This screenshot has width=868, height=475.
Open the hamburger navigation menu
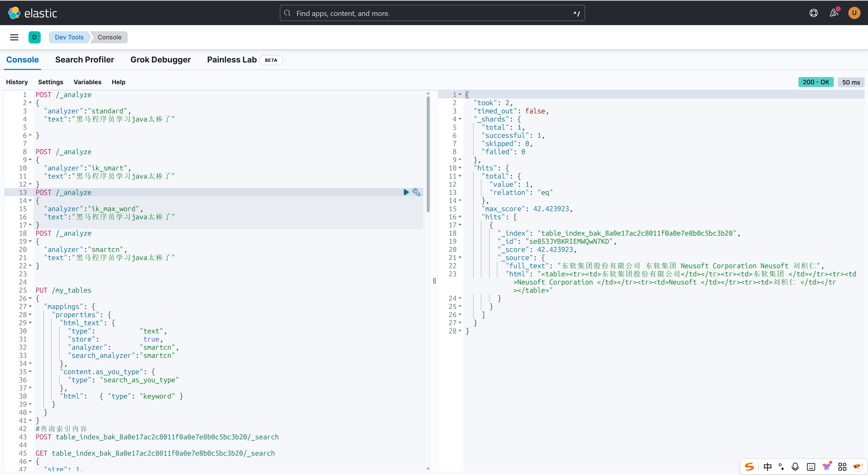14,37
